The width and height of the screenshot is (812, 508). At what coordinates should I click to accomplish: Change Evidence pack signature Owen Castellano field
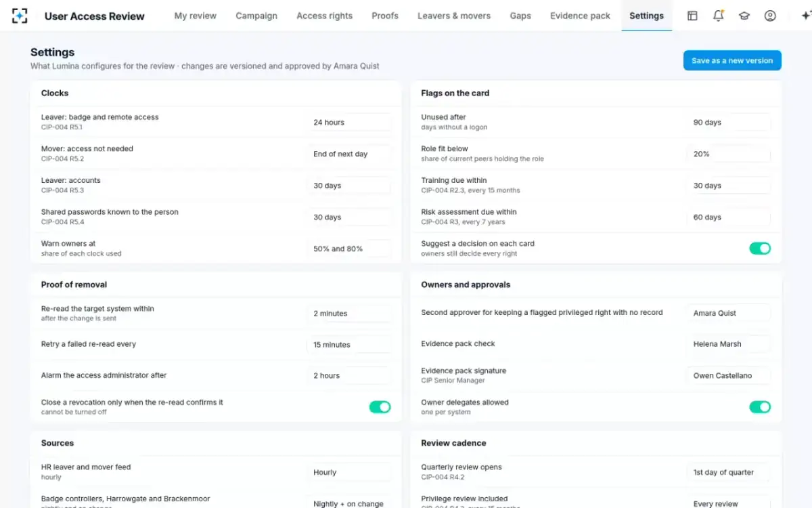(x=729, y=376)
